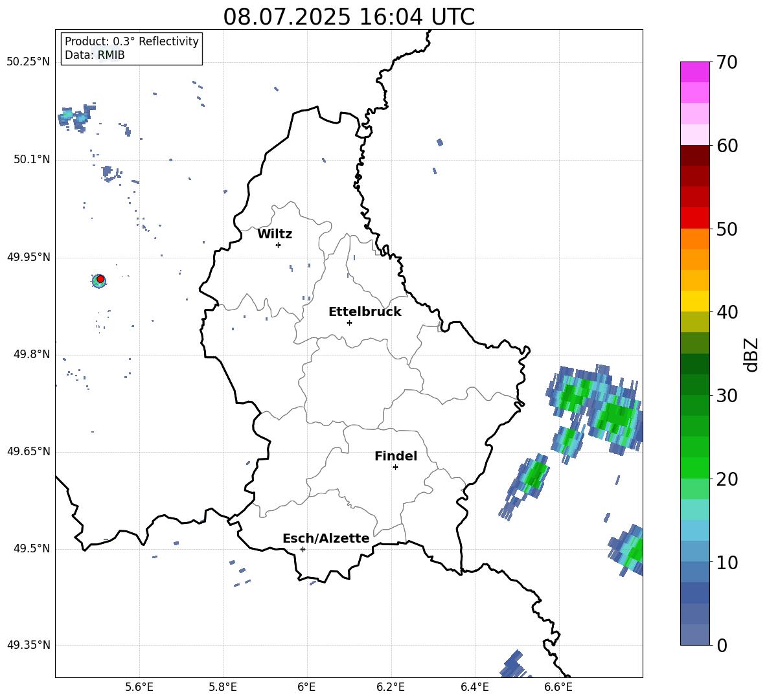The image size is (767, 700).
Task: Click the title '08.07.2025 16:04 UTC'
Action: (x=349, y=17)
